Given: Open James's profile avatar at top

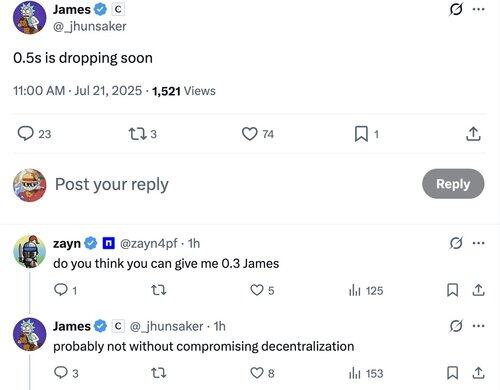Looking at the screenshot, I should pos(29,18).
